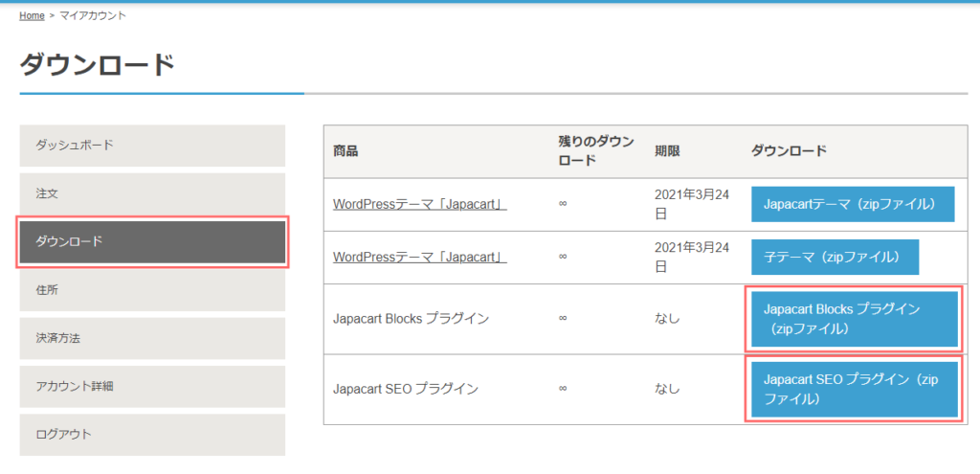Image resolution: width=980 pixels, height=474 pixels.
Task: Select ダウンロード sidebar menu item
Action: tap(152, 242)
